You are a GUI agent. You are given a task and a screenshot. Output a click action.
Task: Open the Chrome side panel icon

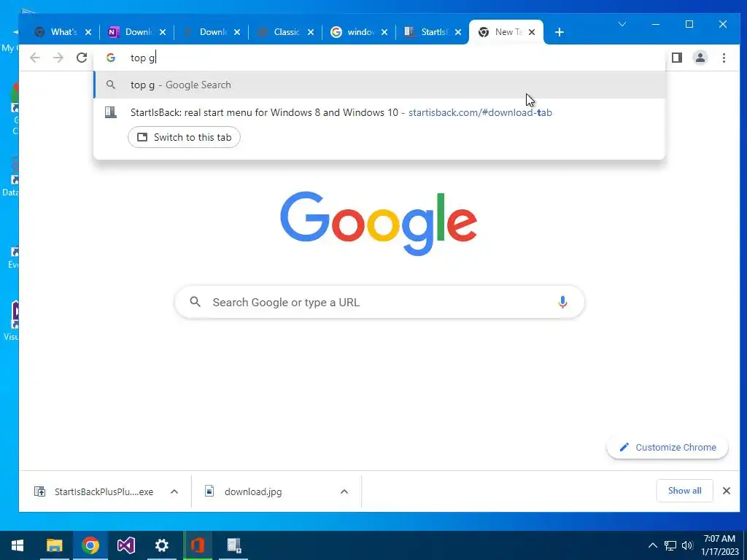pyautogui.click(x=676, y=58)
